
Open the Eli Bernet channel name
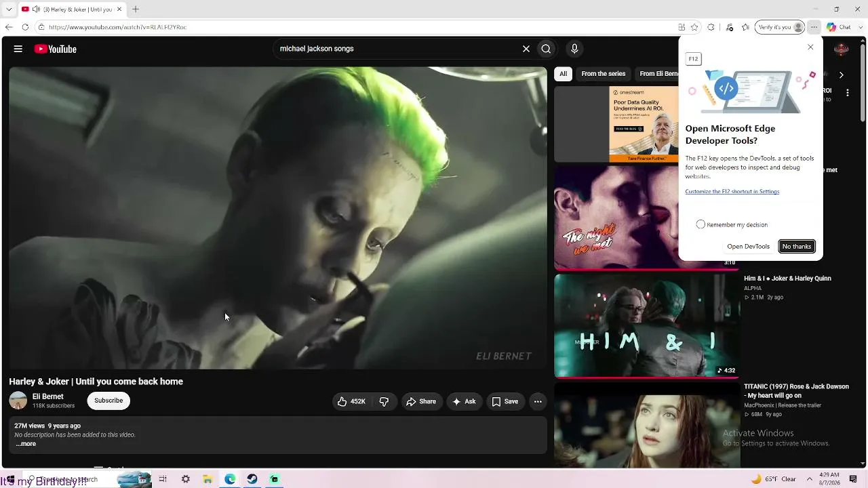pyautogui.click(x=48, y=396)
